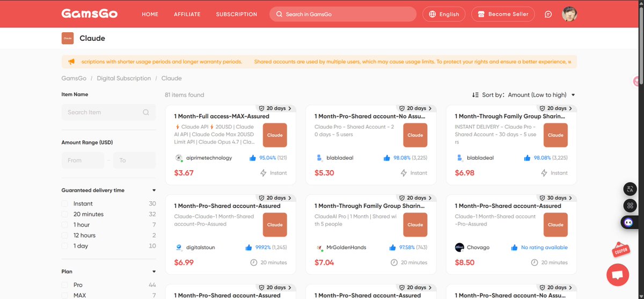Screen dimensions: 644x299
Task: Click the red Coupon tag icon
Action: pyautogui.click(x=621, y=250)
